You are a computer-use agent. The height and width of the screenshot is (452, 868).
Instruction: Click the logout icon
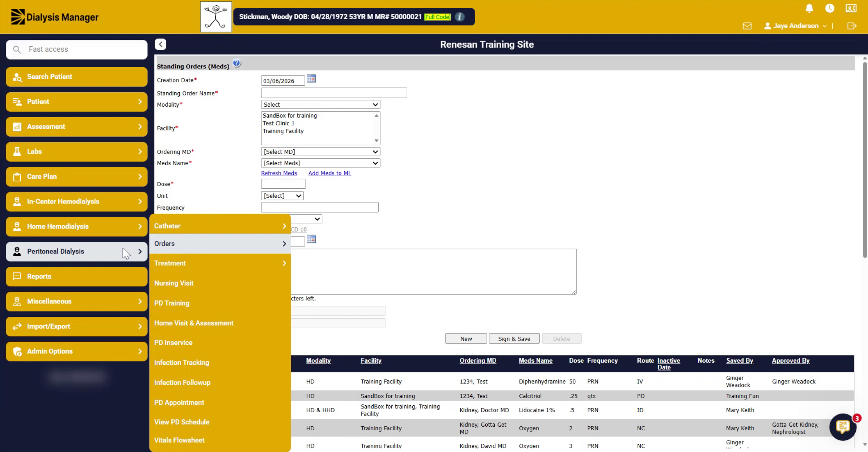(852, 26)
